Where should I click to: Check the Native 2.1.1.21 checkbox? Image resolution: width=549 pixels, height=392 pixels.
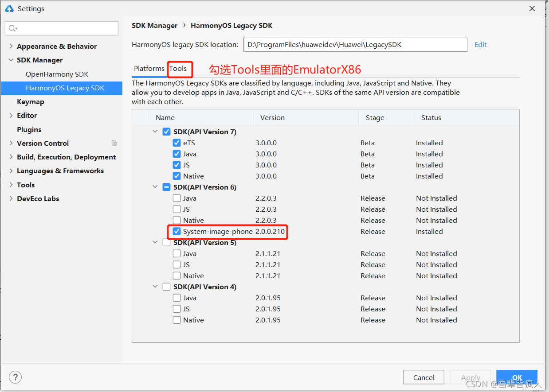click(x=176, y=276)
